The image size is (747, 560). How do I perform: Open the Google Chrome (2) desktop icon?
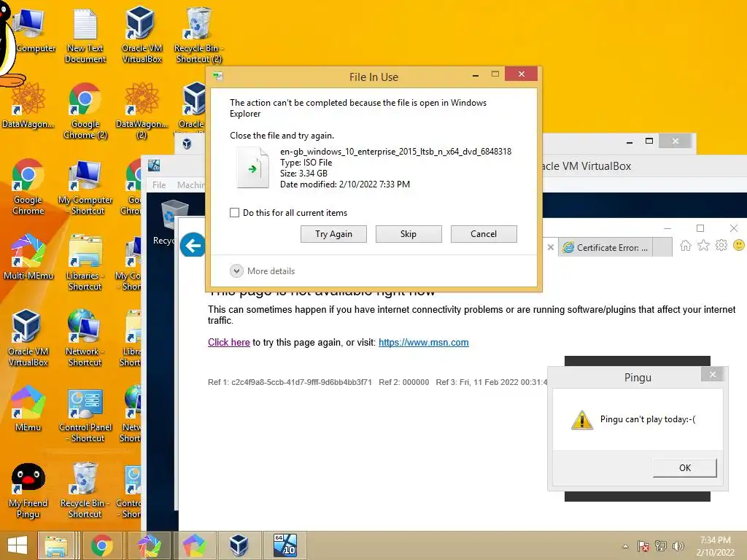click(85, 112)
